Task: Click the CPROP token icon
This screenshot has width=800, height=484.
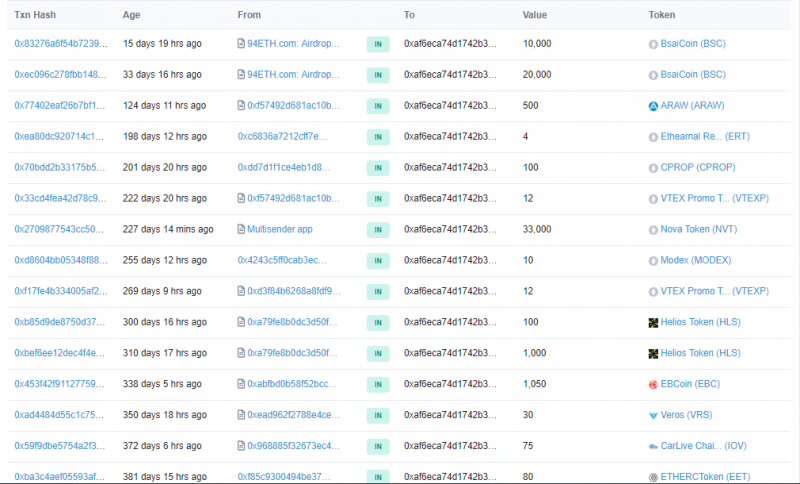Action: (x=653, y=168)
